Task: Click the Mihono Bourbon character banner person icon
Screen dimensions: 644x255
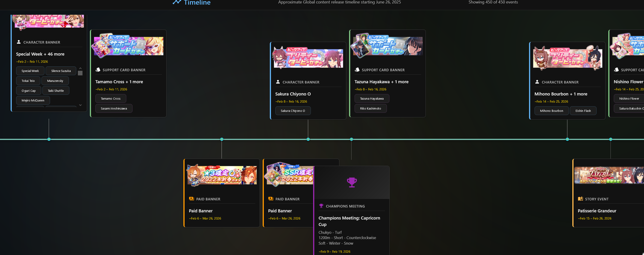Action: [537, 82]
